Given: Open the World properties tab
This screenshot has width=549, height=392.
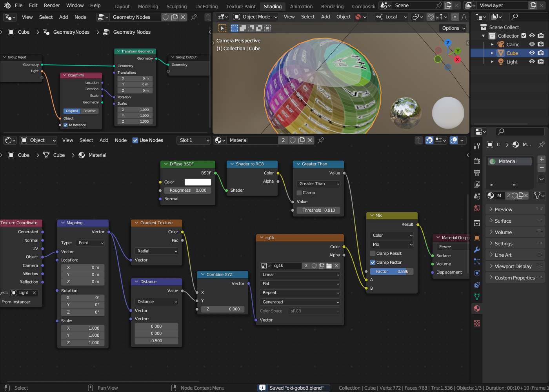Looking at the screenshot, I should 477,208.
